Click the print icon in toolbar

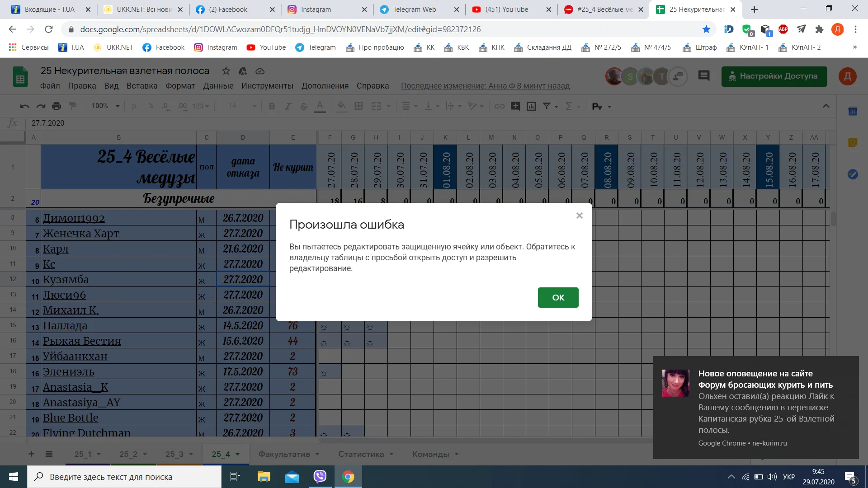[57, 106]
